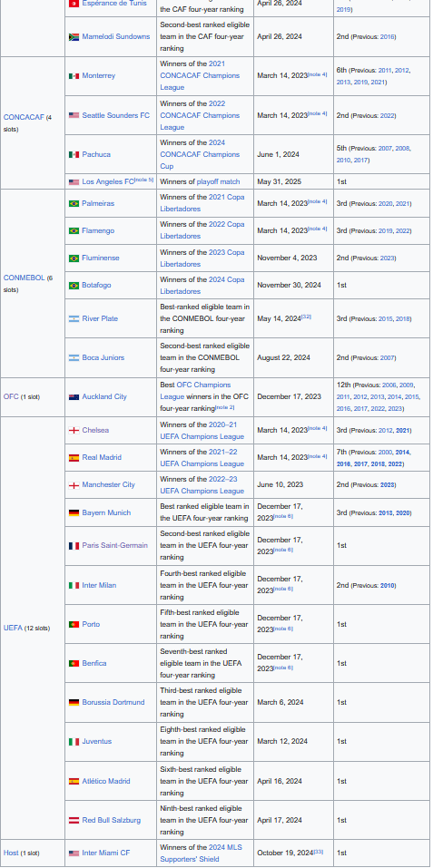This screenshot has width=433, height=868.
Task: Click the Germany flag beside Borussia Dortmund
Action: coord(74,703)
